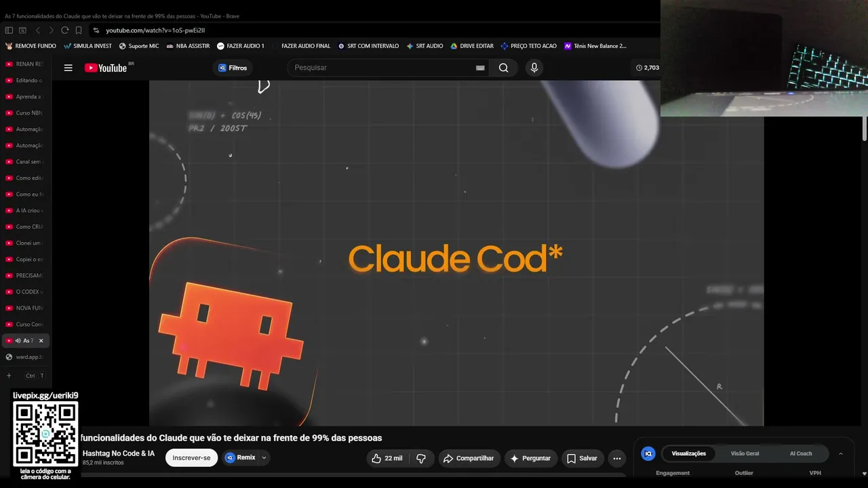This screenshot has height=488, width=868.
Task: Open the SRT AUDIO bookmark
Action: click(x=425, y=46)
